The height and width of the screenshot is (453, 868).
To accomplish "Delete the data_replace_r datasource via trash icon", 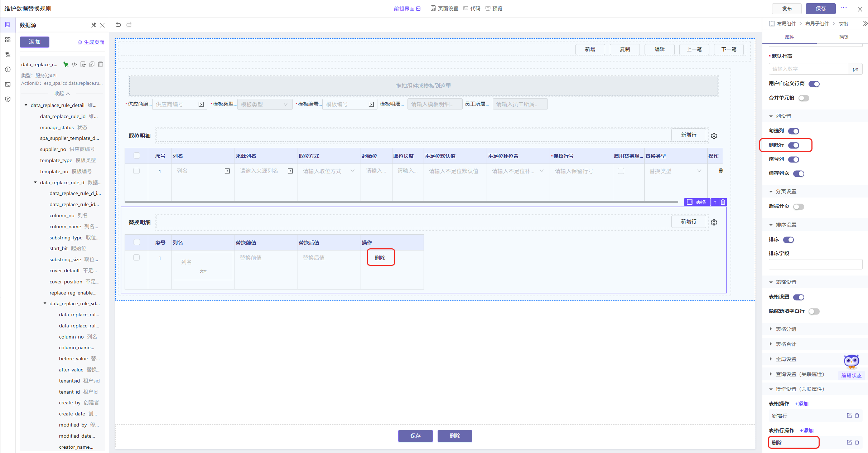I will pyautogui.click(x=101, y=64).
